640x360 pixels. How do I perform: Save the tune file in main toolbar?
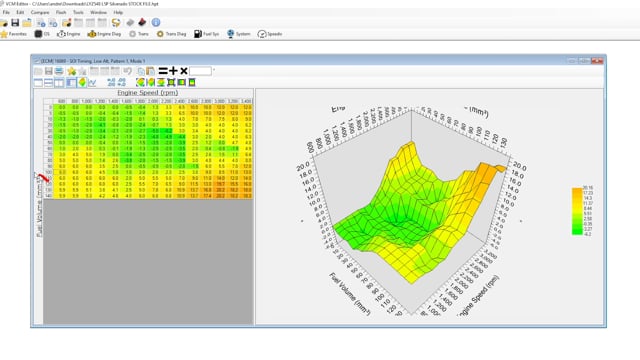15,23
